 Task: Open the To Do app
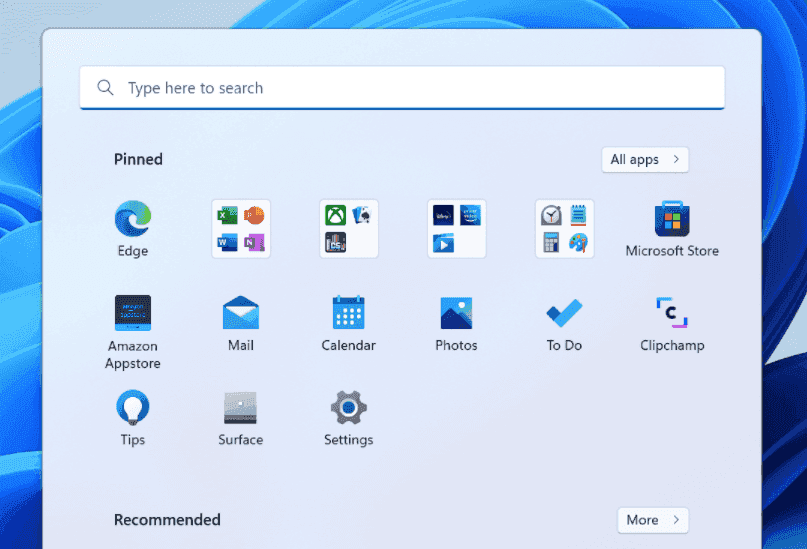click(565, 323)
